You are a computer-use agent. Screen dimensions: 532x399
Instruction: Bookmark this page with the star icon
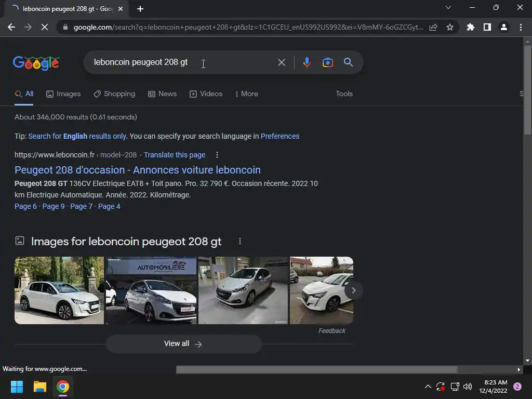[x=450, y=27]
